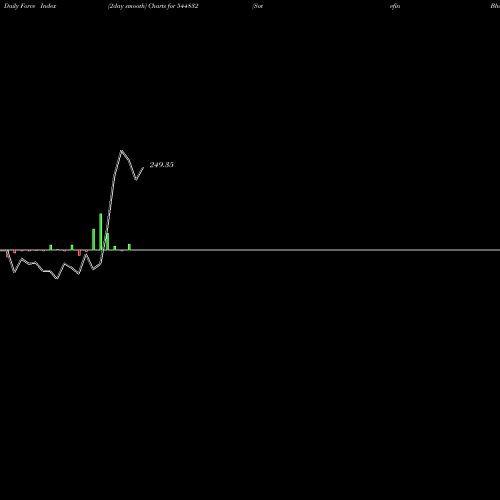Click the partial text at top-right corner
Screen dimensions: 500x500
pyautogui.click(x=495, y=6)
